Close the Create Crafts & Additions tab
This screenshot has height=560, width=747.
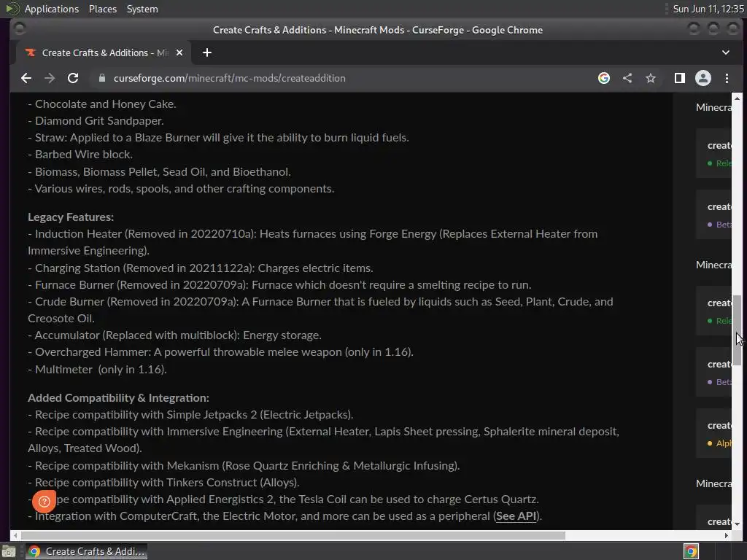pyautogui.click(x=179, y=52)
